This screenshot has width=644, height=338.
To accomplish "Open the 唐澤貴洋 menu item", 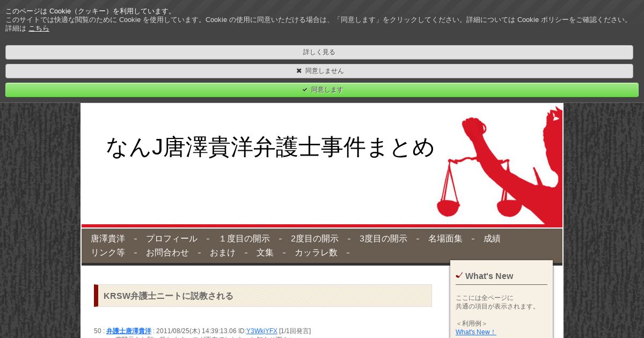I will [x=108, y=239].
